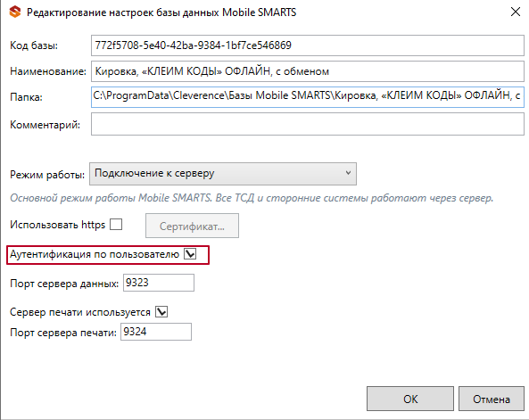Viewport: 529px width, 420px height.
Task: Close the database settings dialog with X
Action: coord(515,12)
